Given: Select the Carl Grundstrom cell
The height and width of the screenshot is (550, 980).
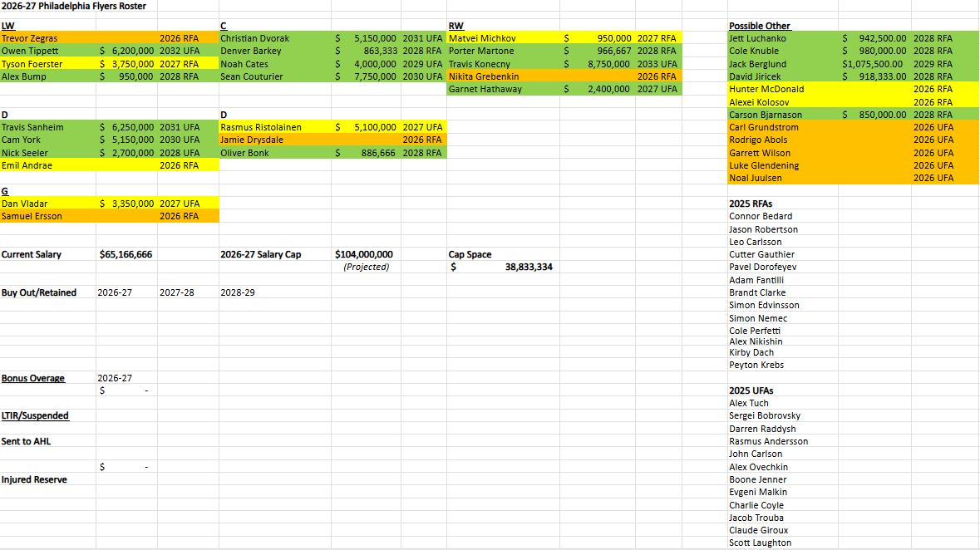Looking at the screenshot, I should [x=783, y=127].
